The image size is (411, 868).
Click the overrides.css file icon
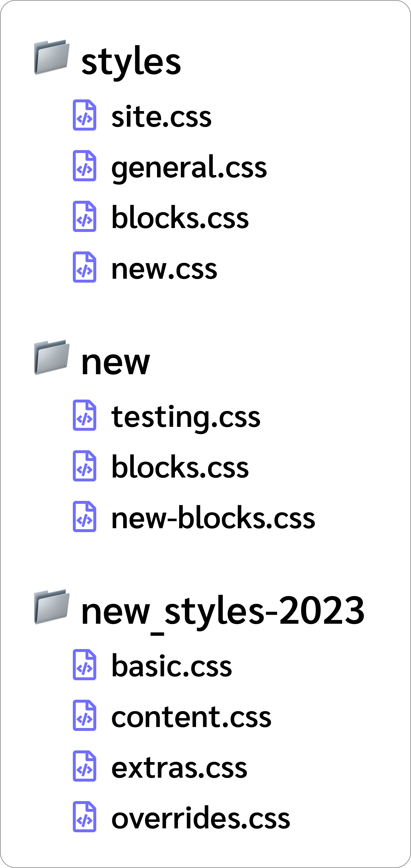pyautogui.click(x=85, y=817)
